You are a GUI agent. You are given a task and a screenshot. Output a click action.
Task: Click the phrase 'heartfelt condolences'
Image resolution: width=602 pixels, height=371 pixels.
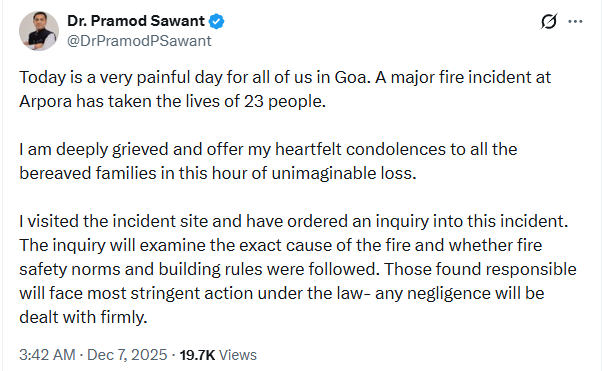(x=361, y=149)
